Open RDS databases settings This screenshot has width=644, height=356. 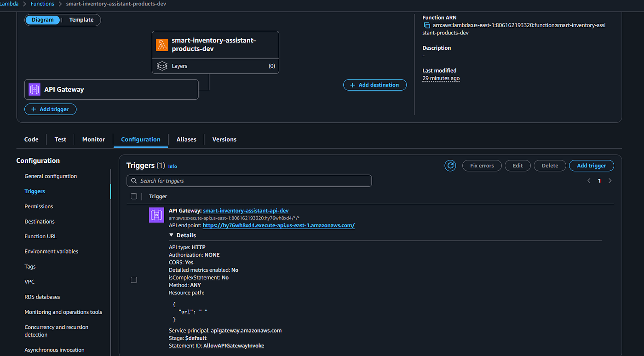tap(42, 297)
